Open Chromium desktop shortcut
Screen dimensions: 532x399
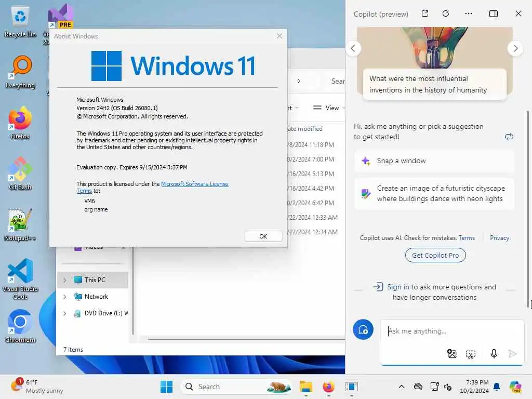click(x=20, y=326)
